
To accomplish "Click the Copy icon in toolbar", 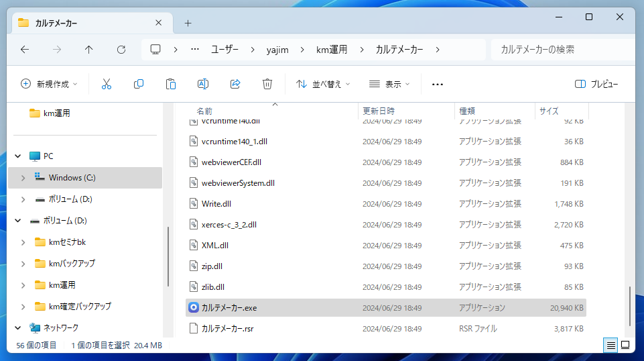I will click(139, 84).
